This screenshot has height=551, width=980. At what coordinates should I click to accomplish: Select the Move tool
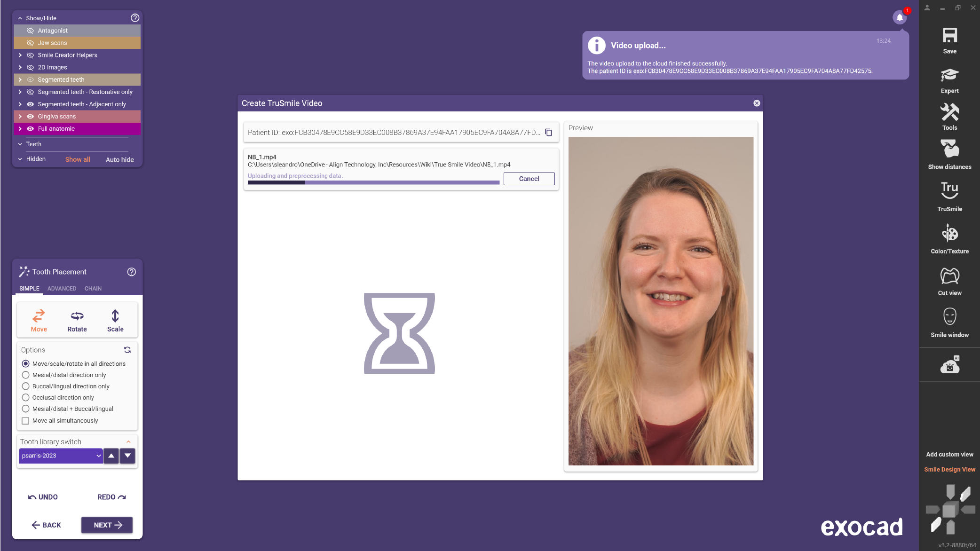pos(39,321)
